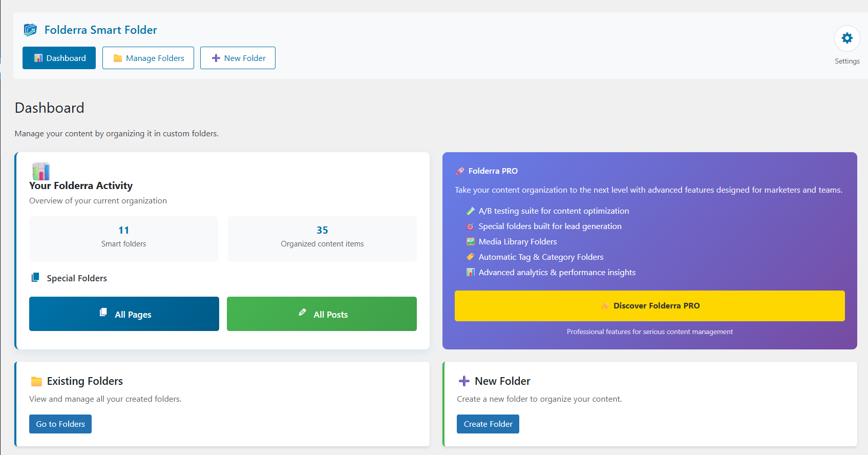Click the Media Library Folders picture icon
The width and height of the screenshot is (868, 455).
[x=471, y=241]
